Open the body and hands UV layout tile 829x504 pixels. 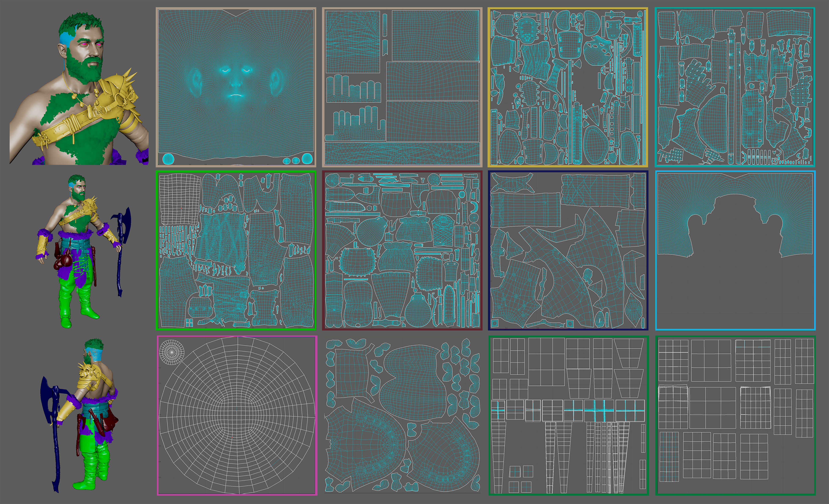pyautogui.click(x=402, y=87)
